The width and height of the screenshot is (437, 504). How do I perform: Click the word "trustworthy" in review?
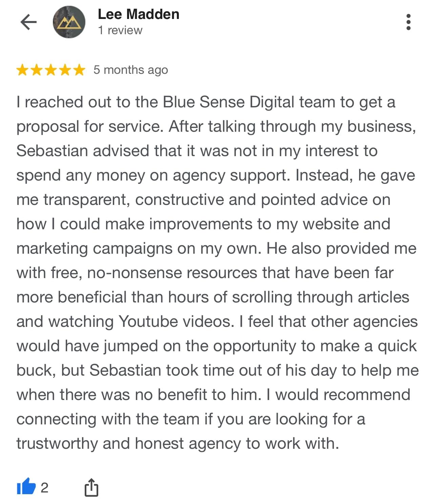tap(57, 443)
